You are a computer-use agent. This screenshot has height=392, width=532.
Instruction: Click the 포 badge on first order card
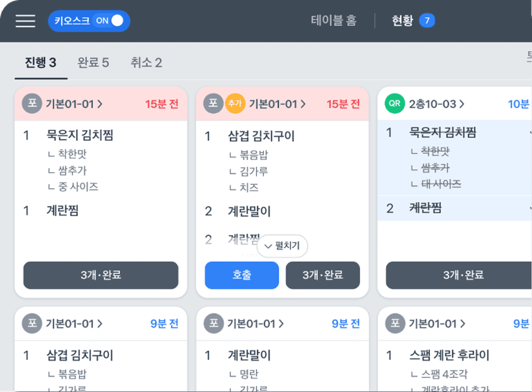coord(32,104)
